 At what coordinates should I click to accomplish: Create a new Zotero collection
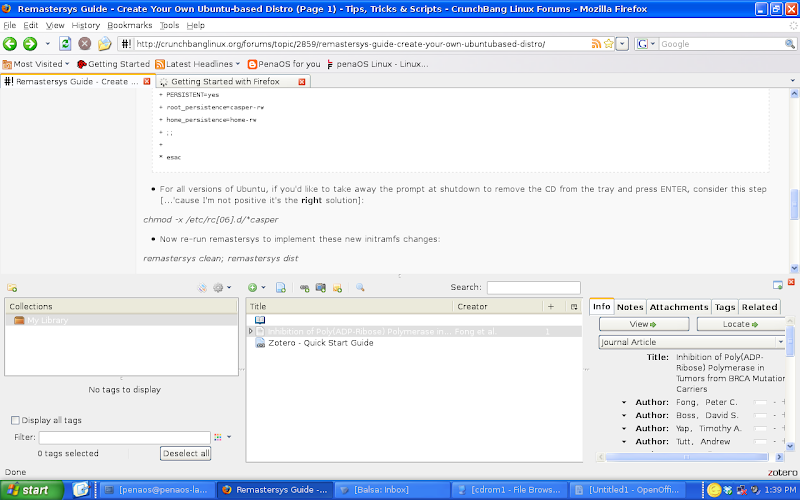pyautogui.click(x=12, y=288)
